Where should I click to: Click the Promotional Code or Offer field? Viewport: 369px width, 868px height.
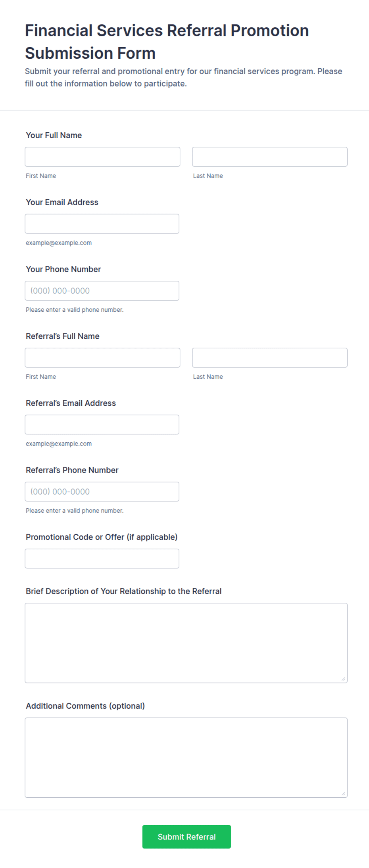pyautogui.click(x=102, y=559)
